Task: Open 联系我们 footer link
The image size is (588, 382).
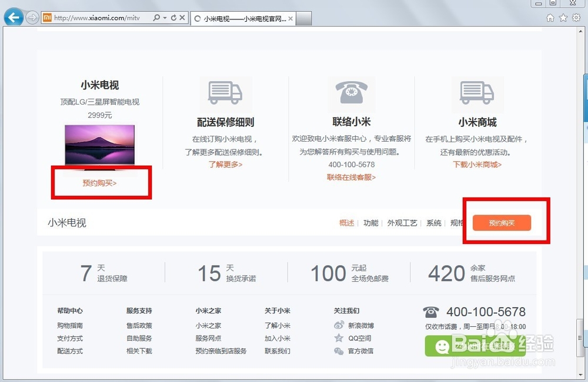Action: (x=278, y=351)
